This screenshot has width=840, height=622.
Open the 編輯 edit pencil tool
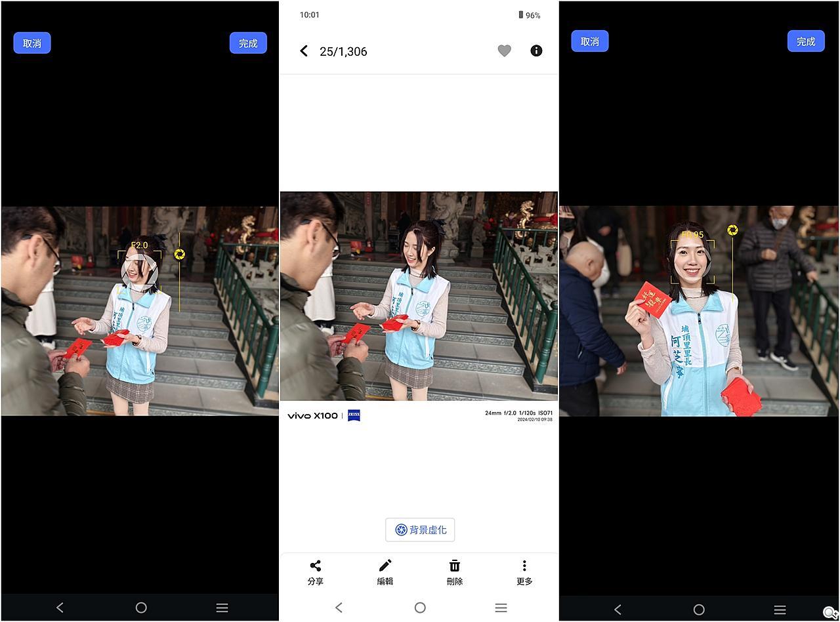click(x=385, y=571)
